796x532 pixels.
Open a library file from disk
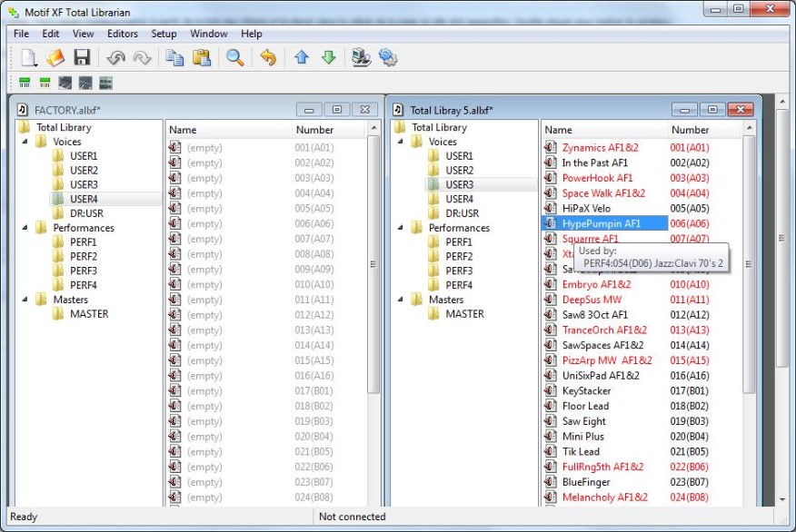click(x=55, y=57)
